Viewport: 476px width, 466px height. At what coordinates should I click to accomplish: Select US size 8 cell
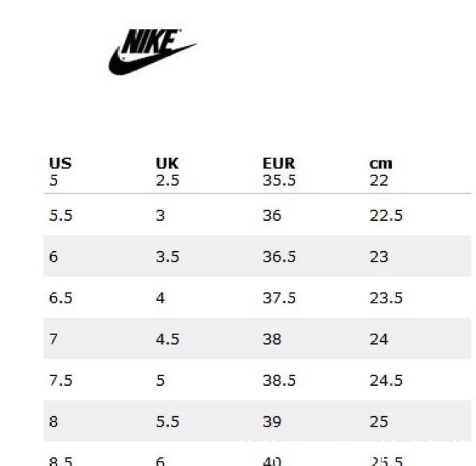point(54,421)
